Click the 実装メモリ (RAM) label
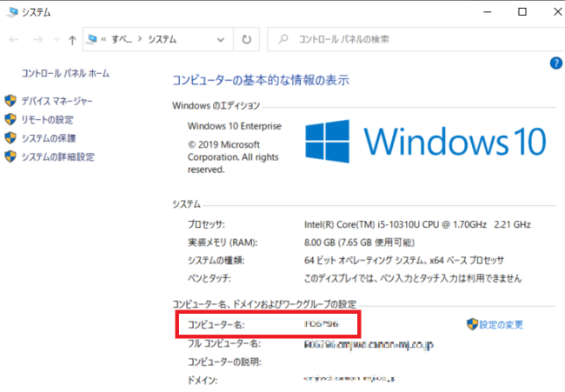This screenshot has height=392, width=565. (x=223, y=243)
